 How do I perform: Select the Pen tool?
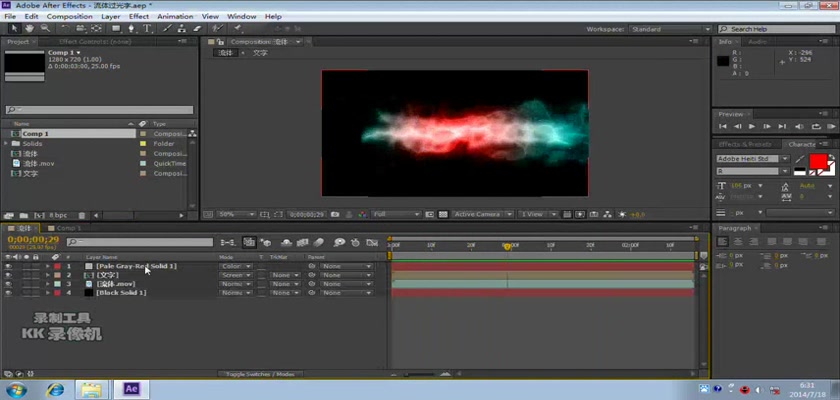(131, 28)
